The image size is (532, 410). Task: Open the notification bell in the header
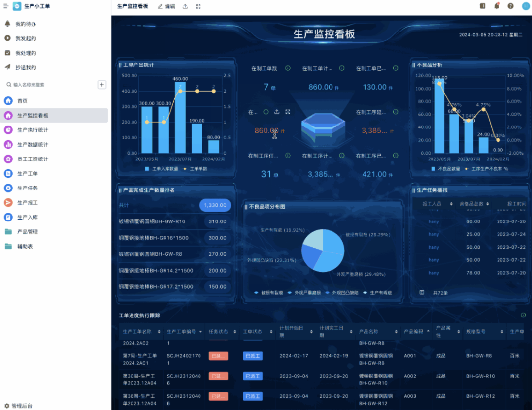[497, 6]
